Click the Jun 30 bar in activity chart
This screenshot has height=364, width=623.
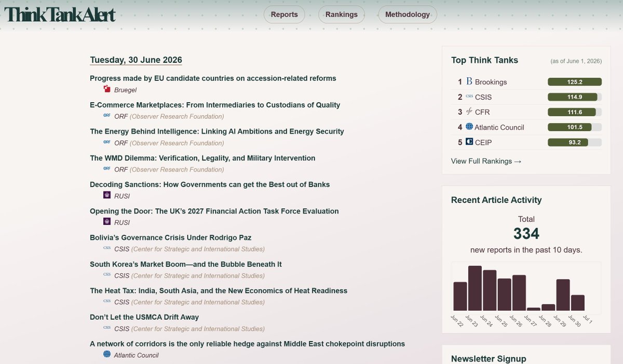pyautogui.click(x=578, y=302)
